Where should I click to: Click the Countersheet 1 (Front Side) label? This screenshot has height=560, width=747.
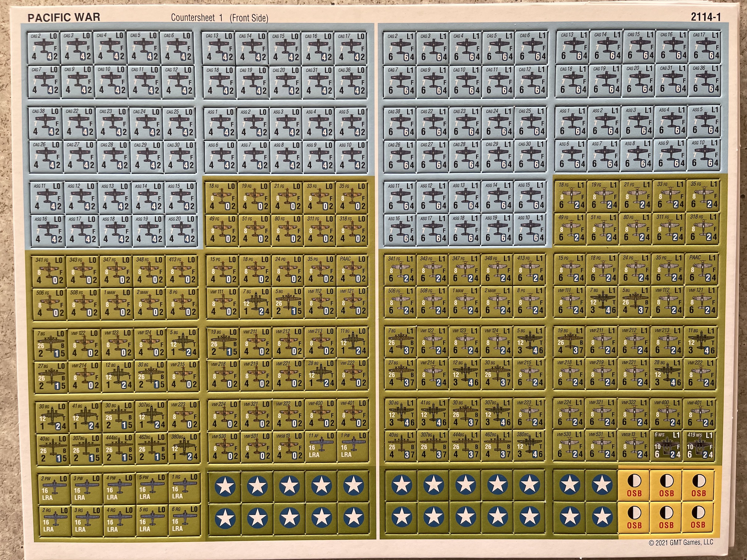[220, 18]
